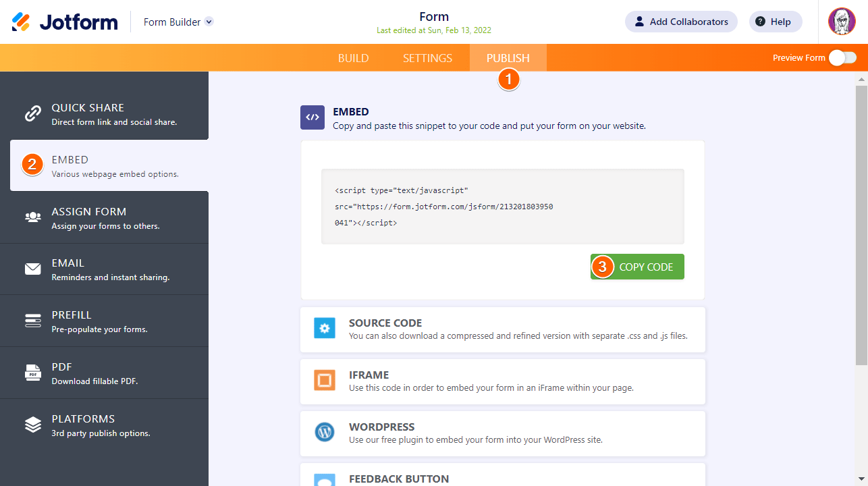The image size is (868, 486).
Task: Open the Help menu
Action: click(x=776, y=22)
